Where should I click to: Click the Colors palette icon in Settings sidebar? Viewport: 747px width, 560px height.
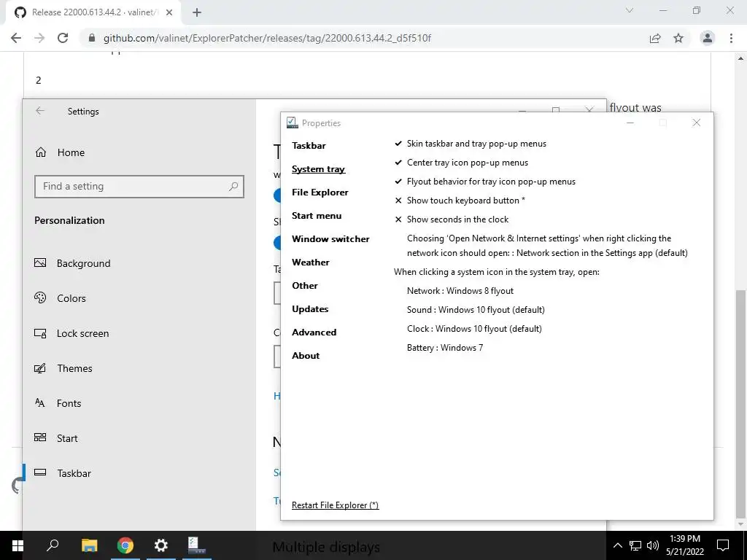point(40,297)
